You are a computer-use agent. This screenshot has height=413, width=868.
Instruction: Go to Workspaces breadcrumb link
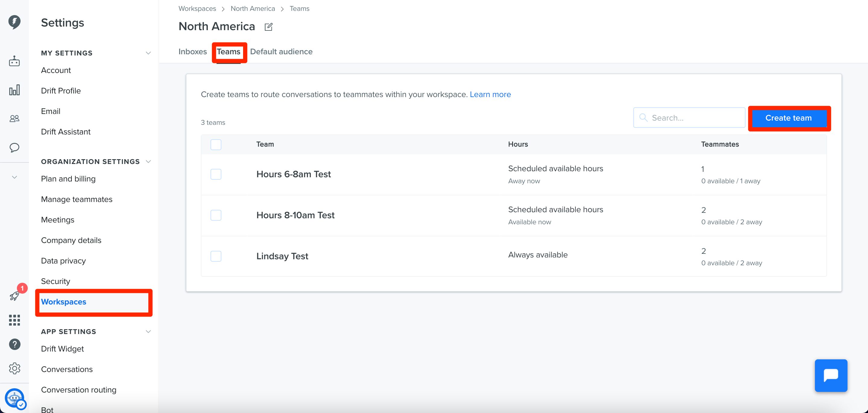pos(197,8)
